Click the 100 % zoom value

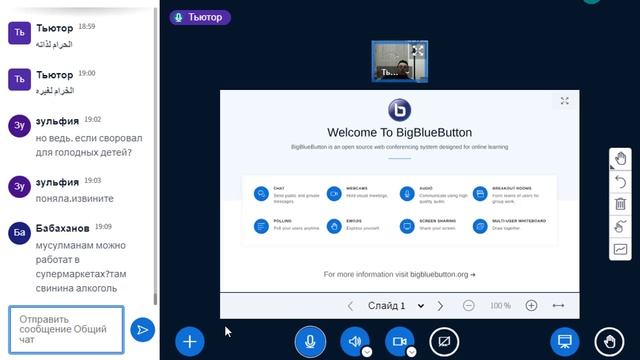500,306
